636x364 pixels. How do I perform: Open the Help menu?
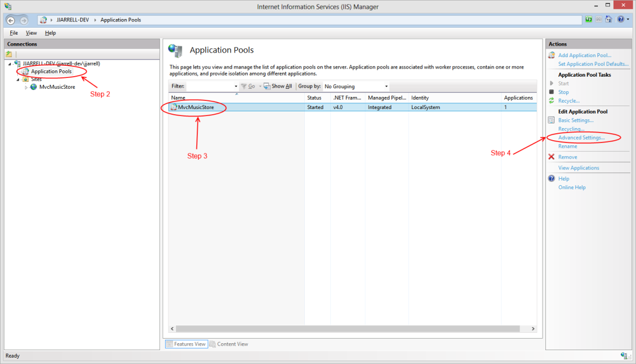[50, 33]
